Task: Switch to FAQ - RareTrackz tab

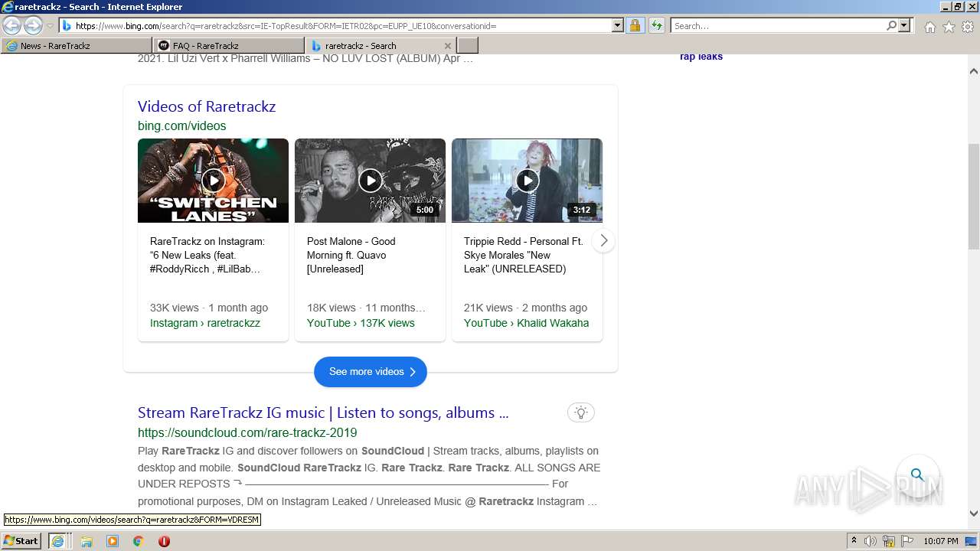Action: pyautogui.click(x=228, y=46)
